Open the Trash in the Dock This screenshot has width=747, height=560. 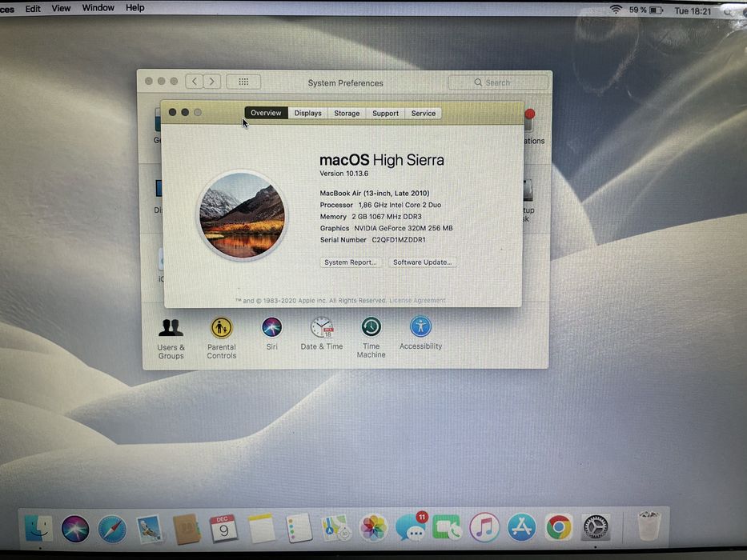(649, 526)
